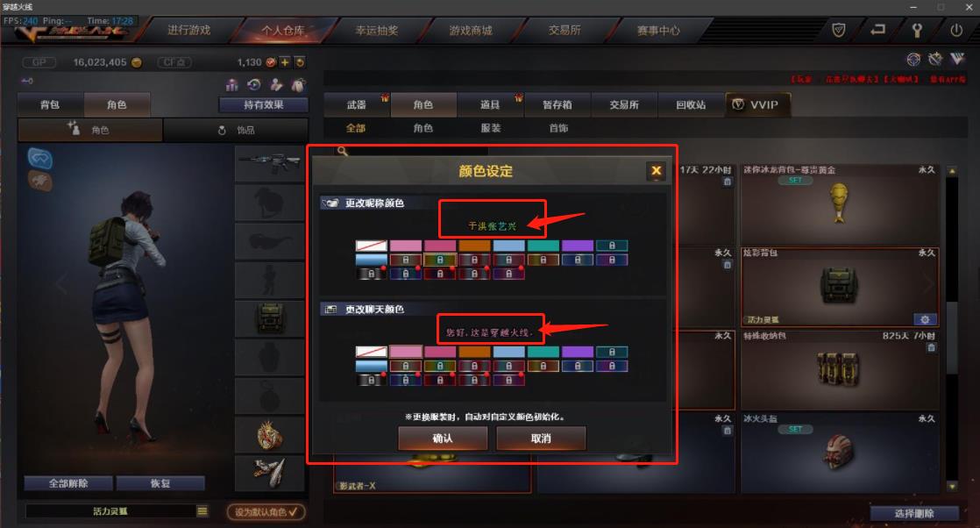Viewport: 980px width, 528px height.
Task: Click the return arrow icon in top bar
Action: tap(877, 30)
